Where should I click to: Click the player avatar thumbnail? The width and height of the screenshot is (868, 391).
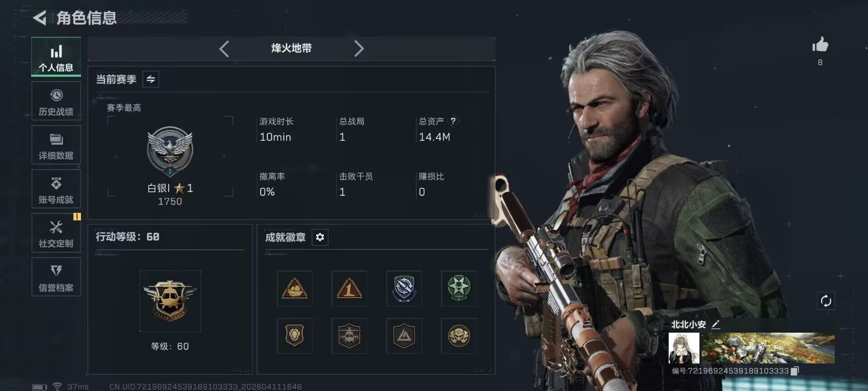684,348
